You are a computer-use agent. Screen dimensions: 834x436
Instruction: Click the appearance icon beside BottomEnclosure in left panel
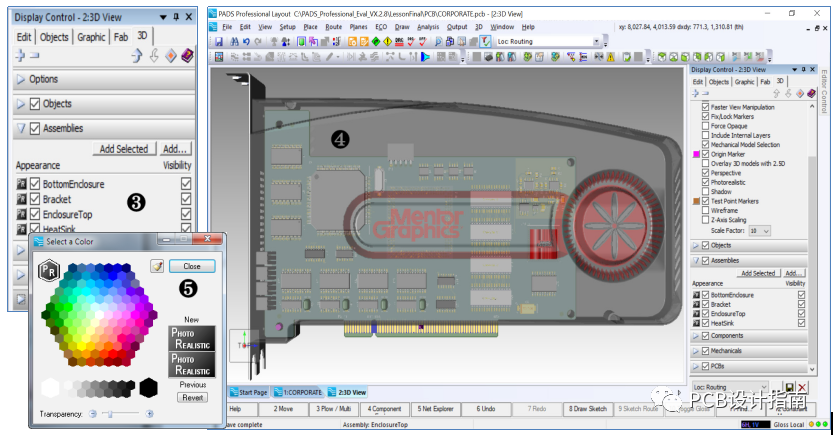tap(21, 184)
